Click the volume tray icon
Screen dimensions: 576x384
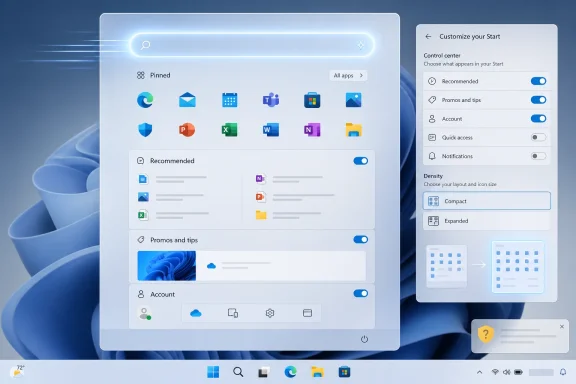(x=507, y=372)
